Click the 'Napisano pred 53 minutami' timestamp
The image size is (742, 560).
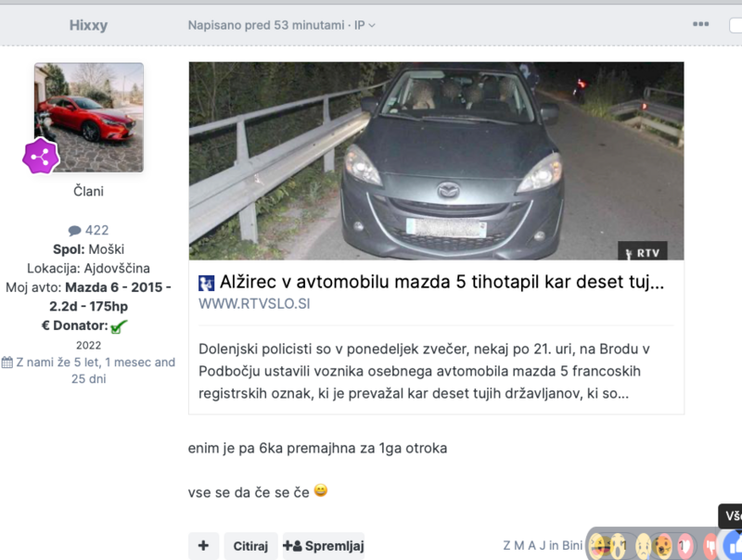(266, 25)
